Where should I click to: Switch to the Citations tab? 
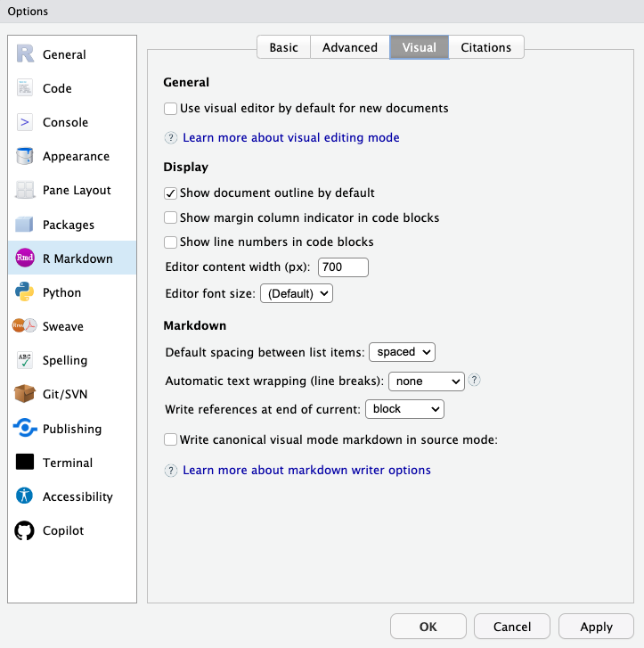[485, 47]
